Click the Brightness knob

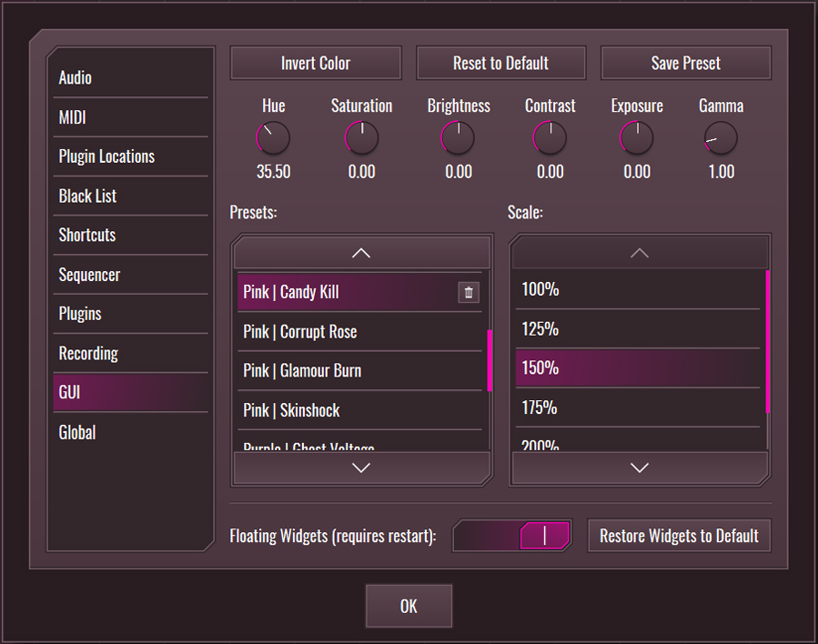click(458, 138)
